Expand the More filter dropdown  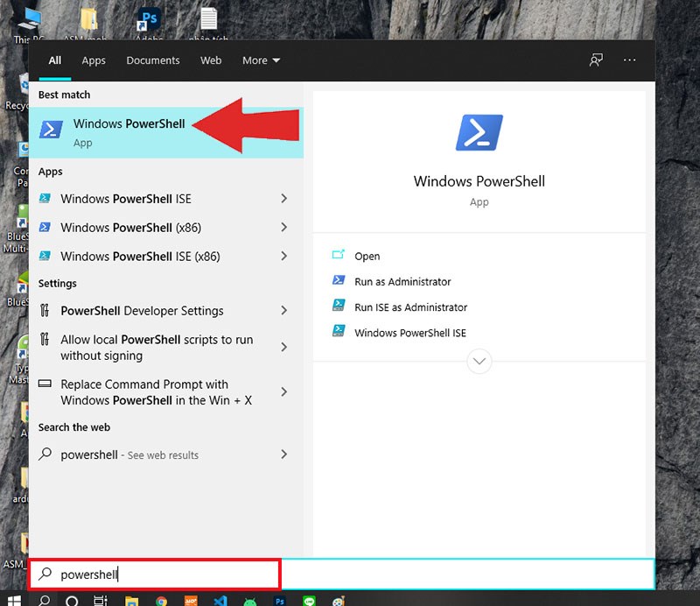coord(261,60)
